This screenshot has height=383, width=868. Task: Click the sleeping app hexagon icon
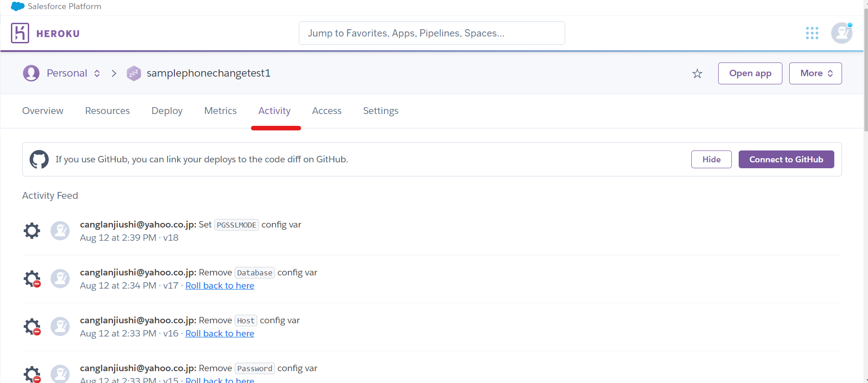click(x=133, y=73)
